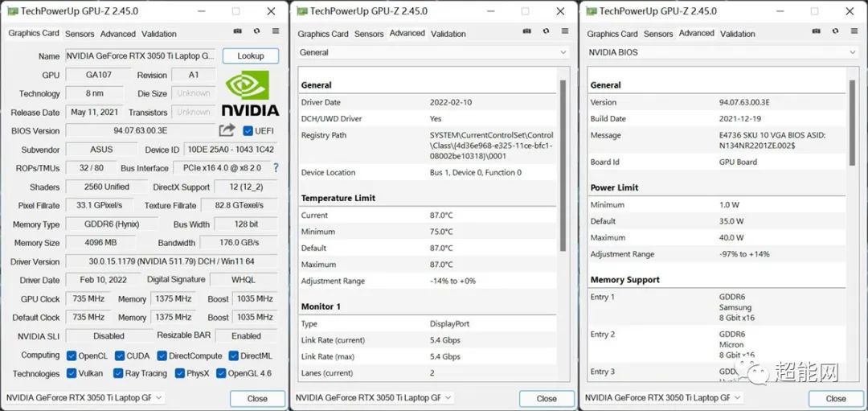Click the Driver Version field

click(172, 261)
